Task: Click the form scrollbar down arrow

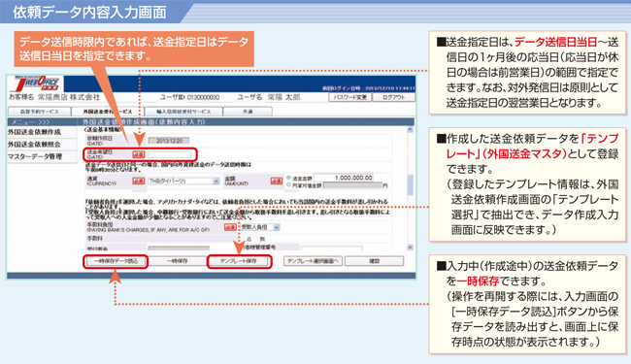Action: click(410, 248)
